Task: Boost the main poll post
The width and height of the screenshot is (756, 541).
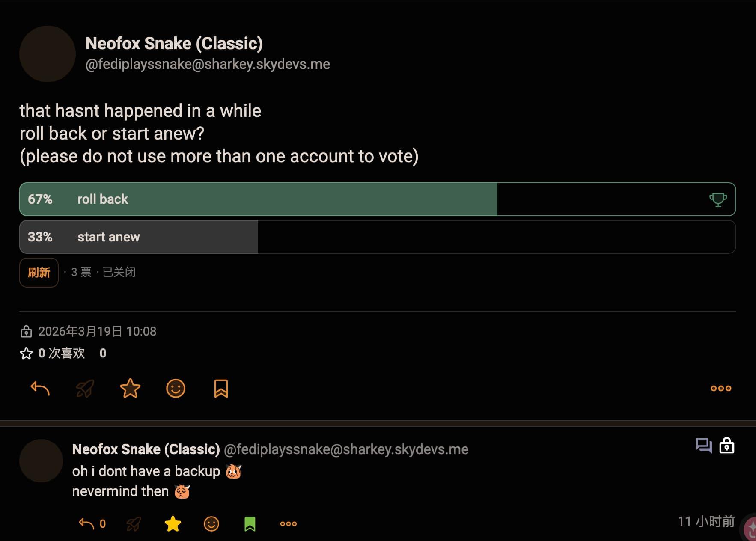Action: point(85,389)
